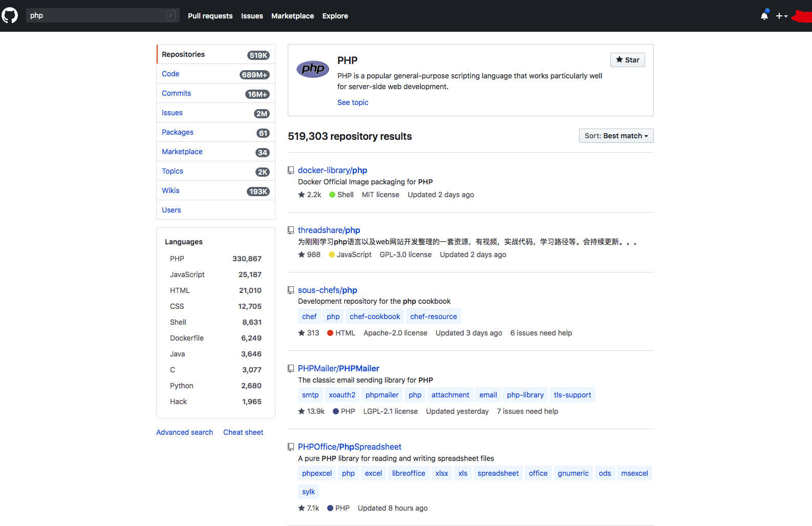Filter results by Dockerfile language

216,338
